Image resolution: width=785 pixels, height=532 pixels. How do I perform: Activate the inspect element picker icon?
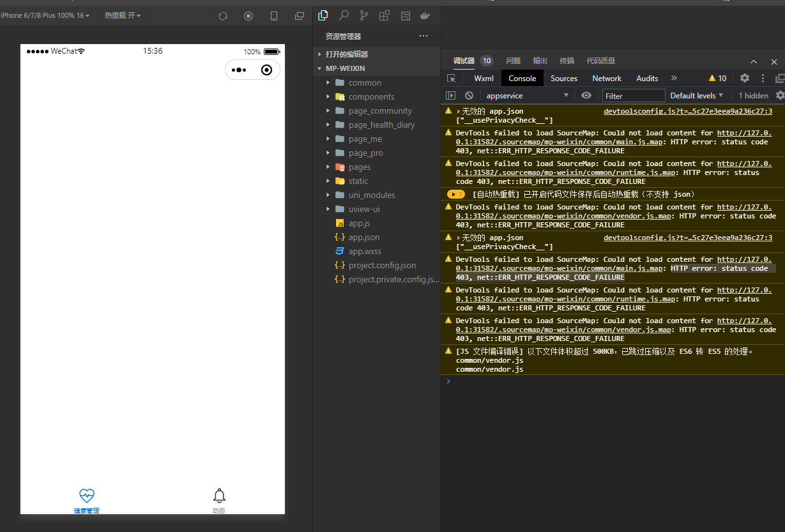(451, 78)
